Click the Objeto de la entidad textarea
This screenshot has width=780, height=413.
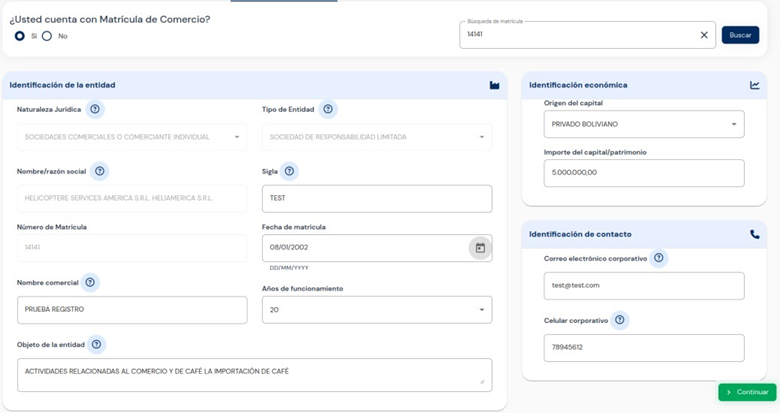254,372
